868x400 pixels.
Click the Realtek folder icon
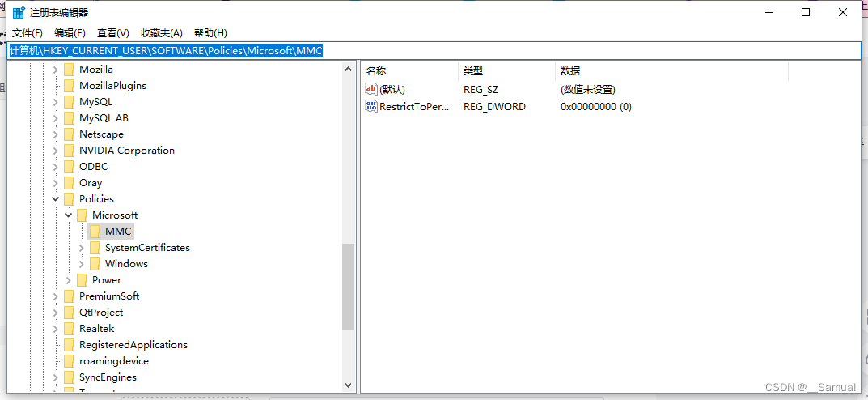pyautogui.click(x=69, y=329)
